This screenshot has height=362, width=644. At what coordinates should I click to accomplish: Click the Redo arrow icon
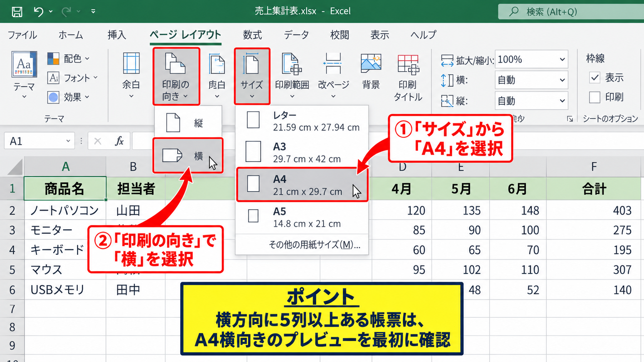(x=66, y=12)
